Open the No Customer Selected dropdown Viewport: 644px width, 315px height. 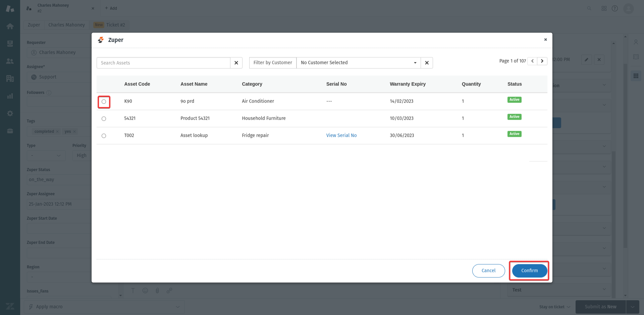coord(359,63)
